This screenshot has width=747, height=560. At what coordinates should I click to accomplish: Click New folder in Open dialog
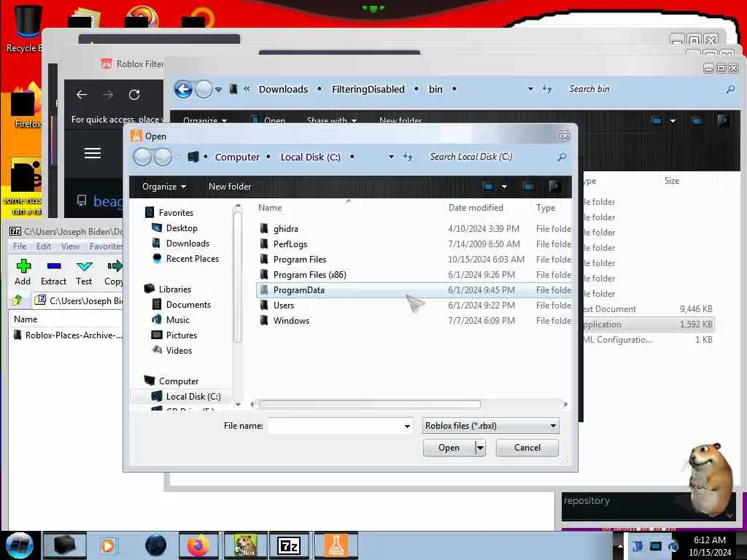click(230, 187)
